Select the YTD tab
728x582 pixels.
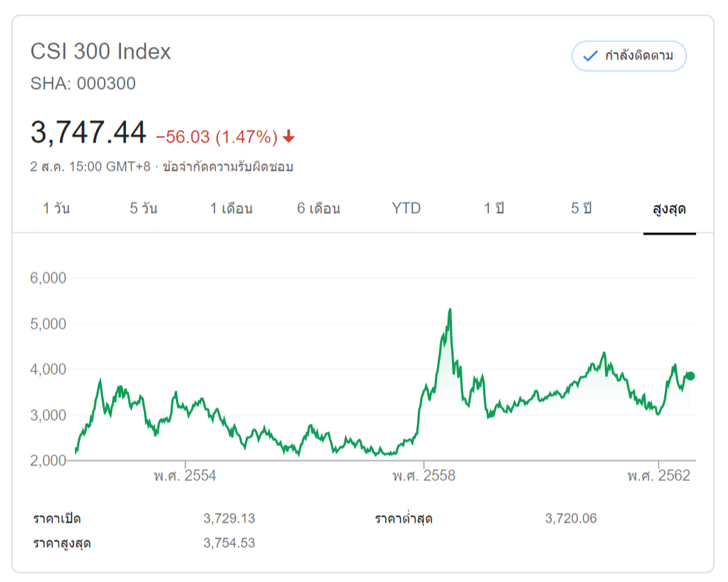406,209
